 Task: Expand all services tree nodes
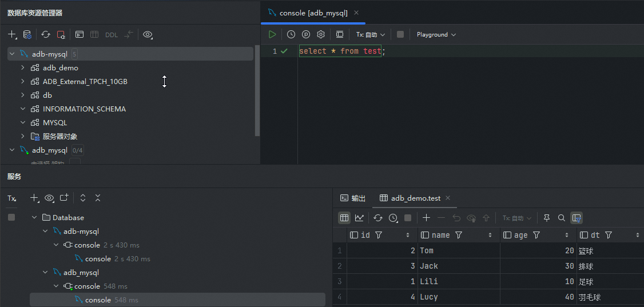pos(83,198)
